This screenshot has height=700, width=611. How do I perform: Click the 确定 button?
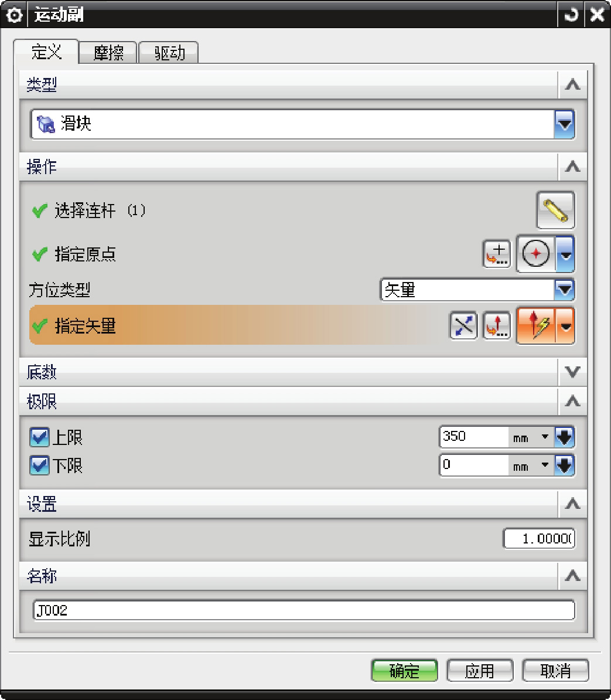point(405,671)
